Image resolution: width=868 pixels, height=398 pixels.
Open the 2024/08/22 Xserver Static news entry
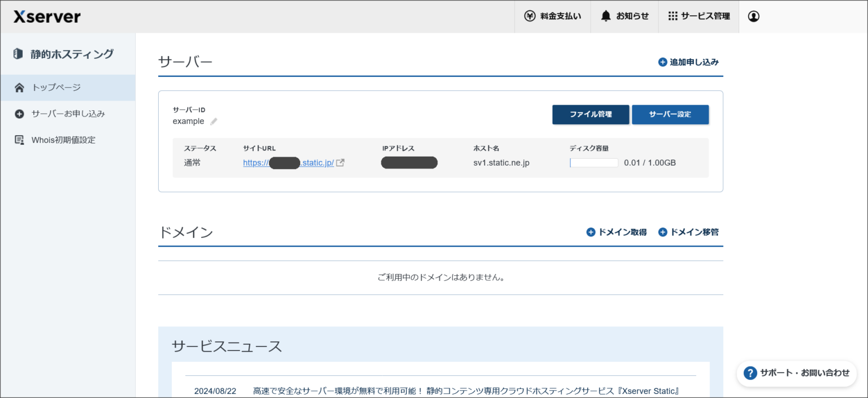pos(435,390)
